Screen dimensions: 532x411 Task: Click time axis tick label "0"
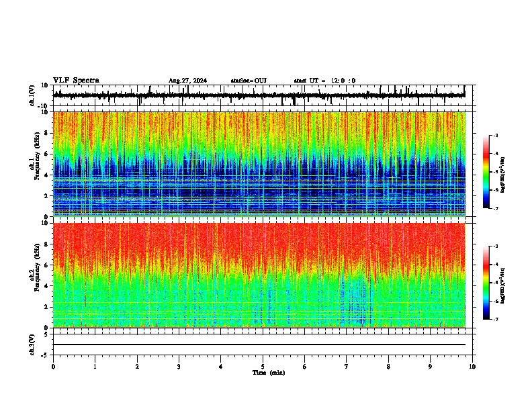(53, 367)
